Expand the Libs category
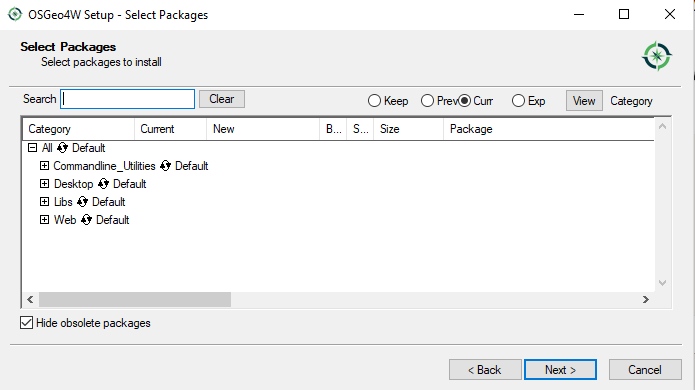Screen dimensions: 695x390 tap(44, 202)
